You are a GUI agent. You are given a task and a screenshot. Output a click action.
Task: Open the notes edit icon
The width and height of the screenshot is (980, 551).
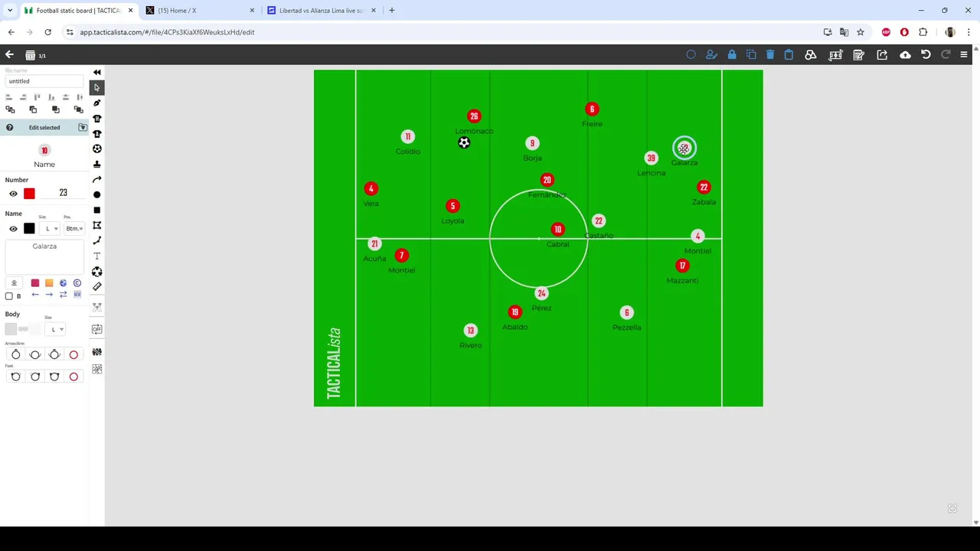click(858, 55)
